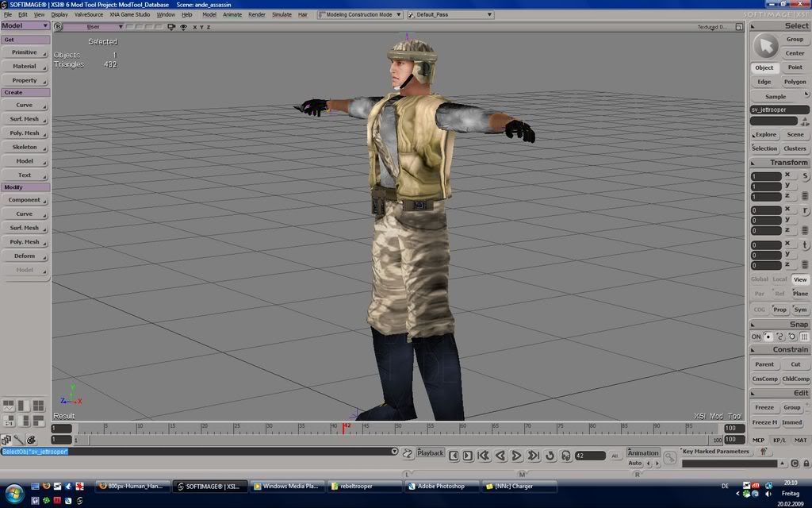This screenshot has height=508, width=812.
Task: Enable Plane transform mode
Action: coord(800,294)
